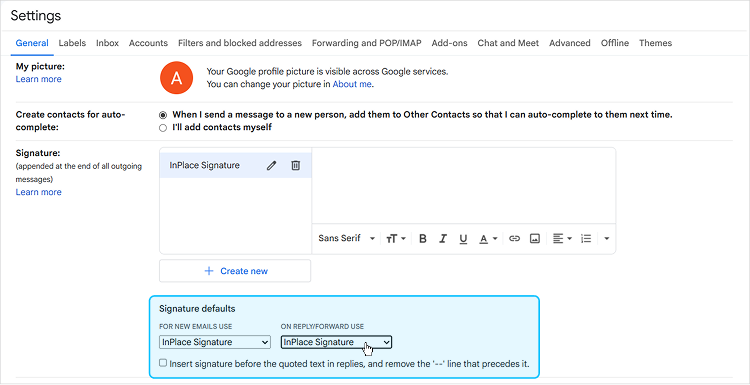Switch to the General tab
The height and width of the screenshot is (385, 750).
(32, 43)
